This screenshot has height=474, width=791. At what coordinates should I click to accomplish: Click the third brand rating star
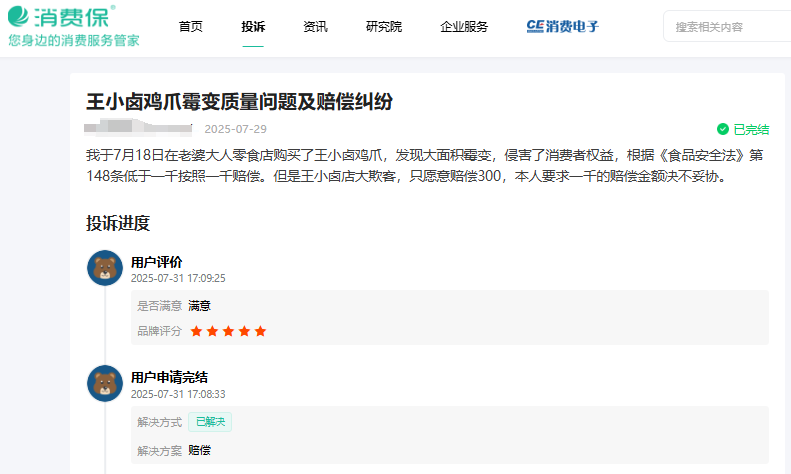pyautogui.click(x=229, y=331)
